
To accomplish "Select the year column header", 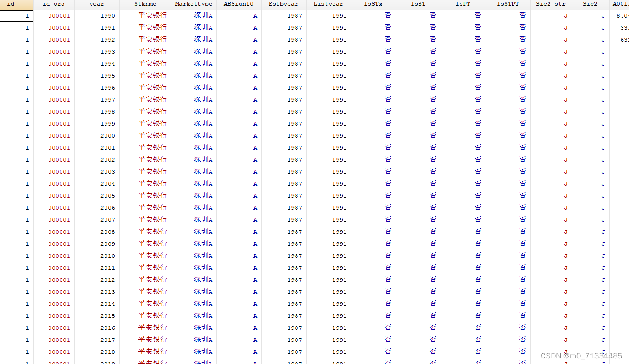I will [97, 4].
